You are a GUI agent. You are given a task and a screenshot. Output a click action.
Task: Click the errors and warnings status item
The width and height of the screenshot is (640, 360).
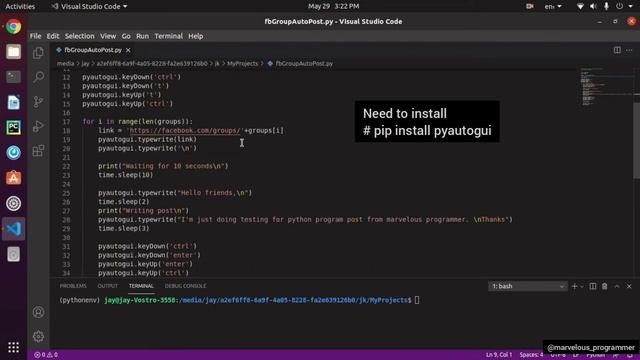[46, 355]
